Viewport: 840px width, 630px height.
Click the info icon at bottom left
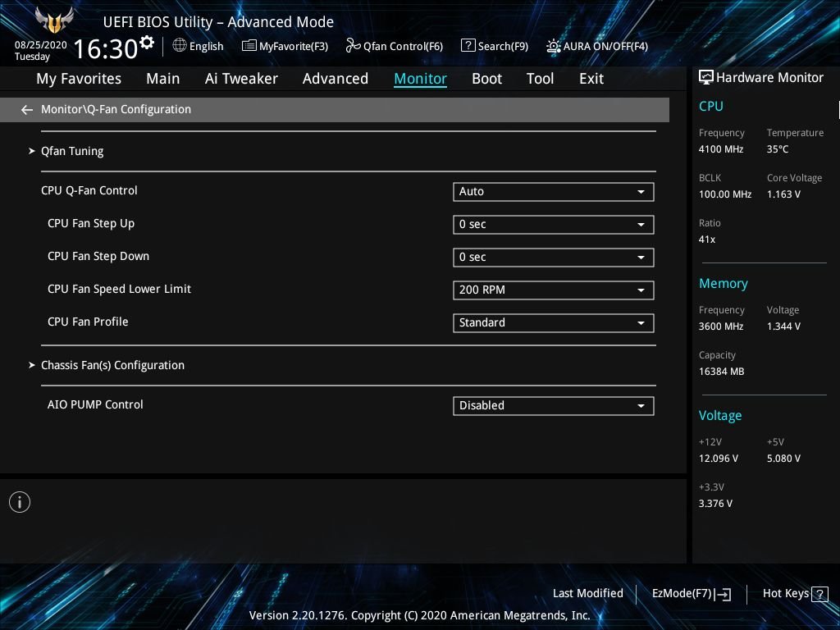coord(20,502)
